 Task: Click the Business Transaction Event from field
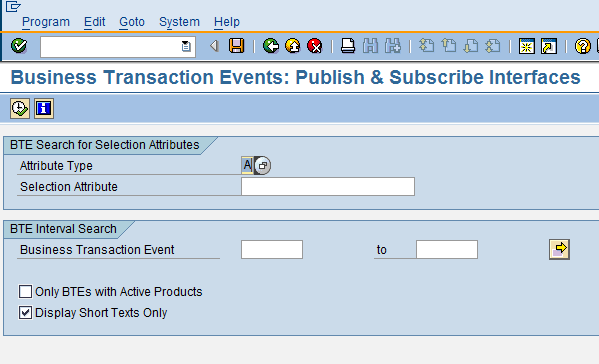tap(272, 249)
